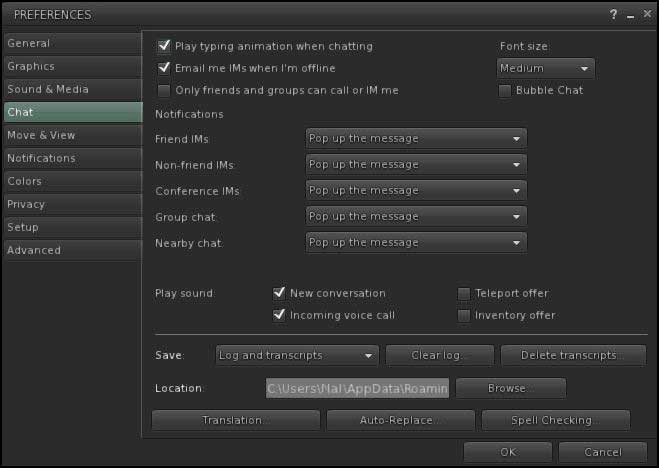The image size is (659, 468).
Task: Enable Only friends and groups can call
Action: coord(165,91)
